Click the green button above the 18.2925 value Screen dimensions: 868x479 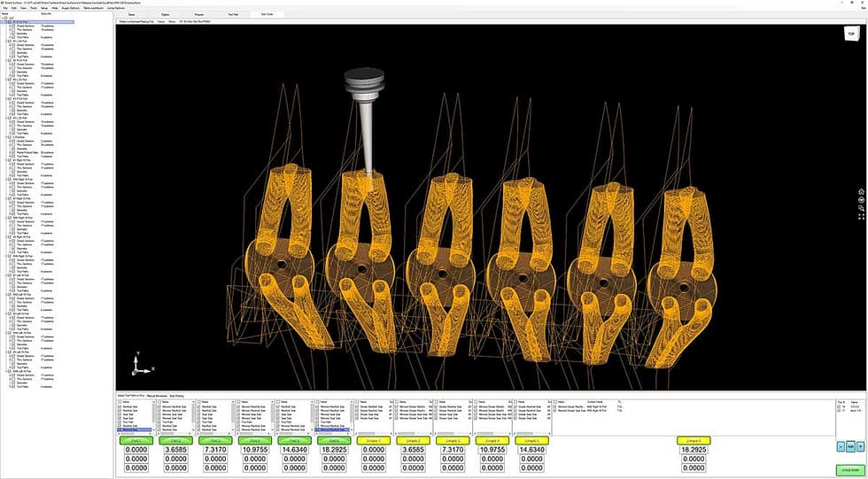pyautogui.click(x=334, y=441)
